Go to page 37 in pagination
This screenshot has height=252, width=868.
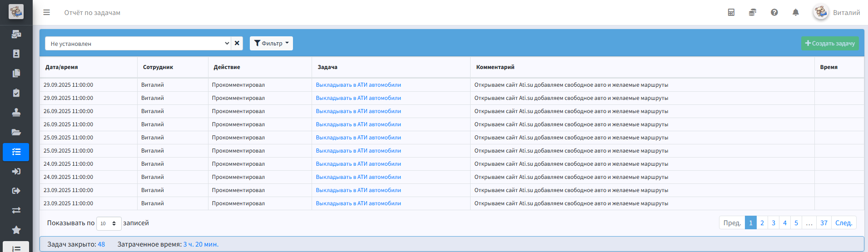pyautogui.click(x=823, y=223)
